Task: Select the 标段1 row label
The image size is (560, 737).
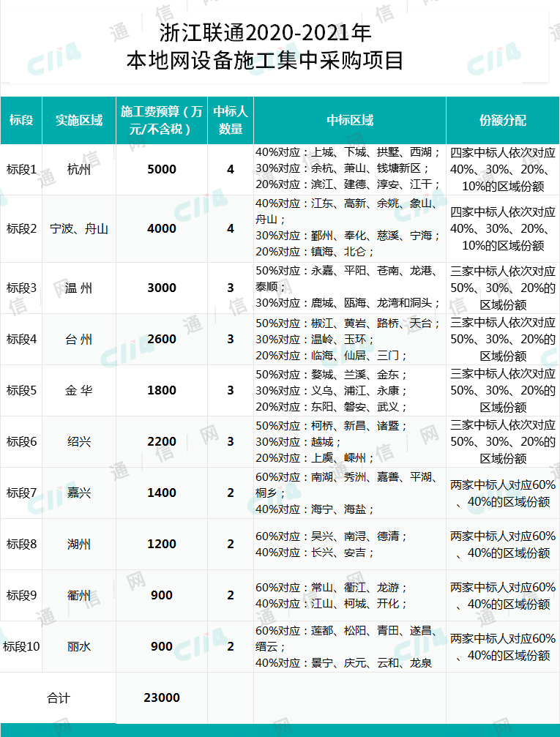Action: (x=21, y=169)
